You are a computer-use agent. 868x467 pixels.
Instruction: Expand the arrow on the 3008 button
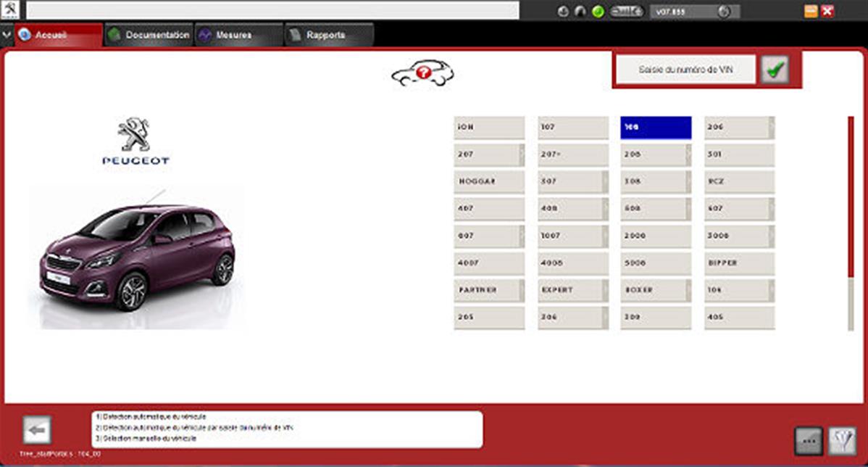772,236
